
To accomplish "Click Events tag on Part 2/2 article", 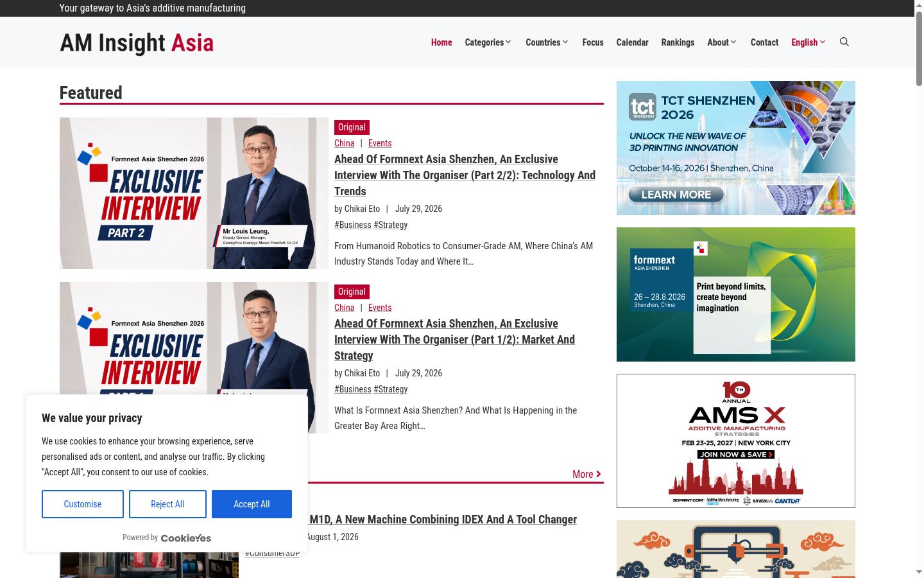I will [x=380, y=143].
